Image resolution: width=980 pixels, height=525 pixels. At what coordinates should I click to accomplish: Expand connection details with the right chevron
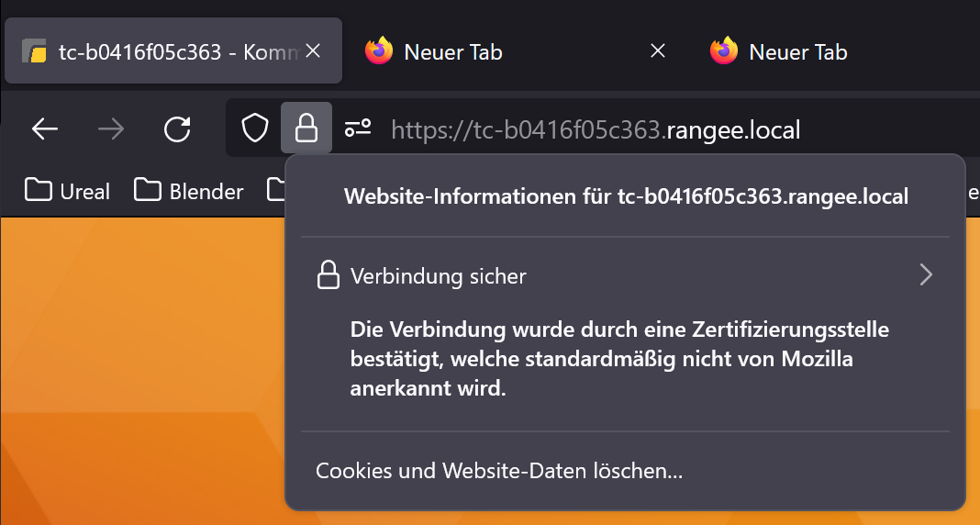[x=926, y=275]
